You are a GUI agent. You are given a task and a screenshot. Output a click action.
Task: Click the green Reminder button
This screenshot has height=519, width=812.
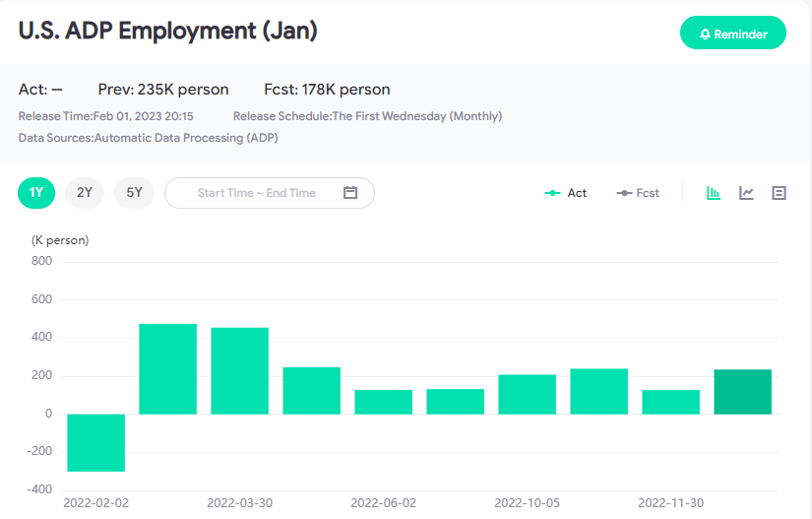tap(732, 33)
